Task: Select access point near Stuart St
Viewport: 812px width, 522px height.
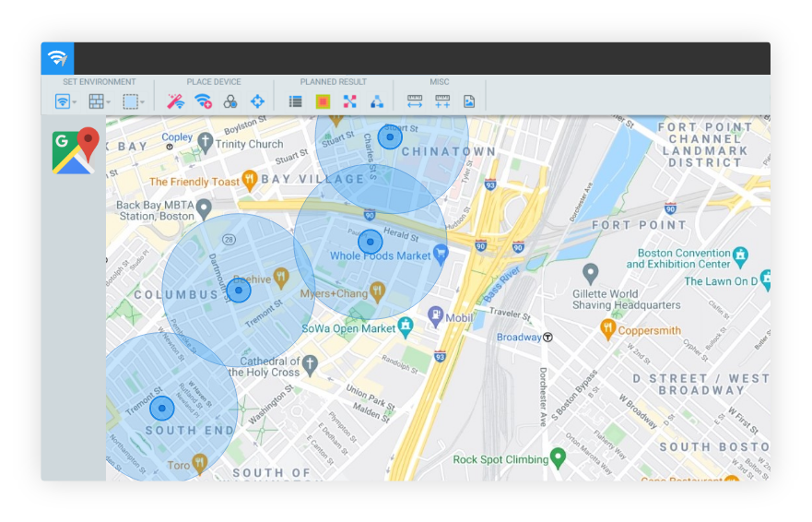Action: click(x=390, y=136)
